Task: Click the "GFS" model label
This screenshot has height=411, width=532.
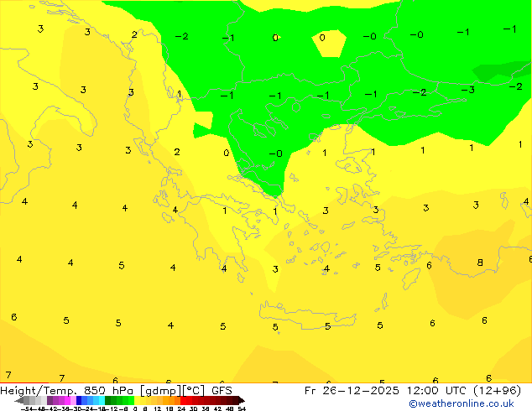Action: 222,391
